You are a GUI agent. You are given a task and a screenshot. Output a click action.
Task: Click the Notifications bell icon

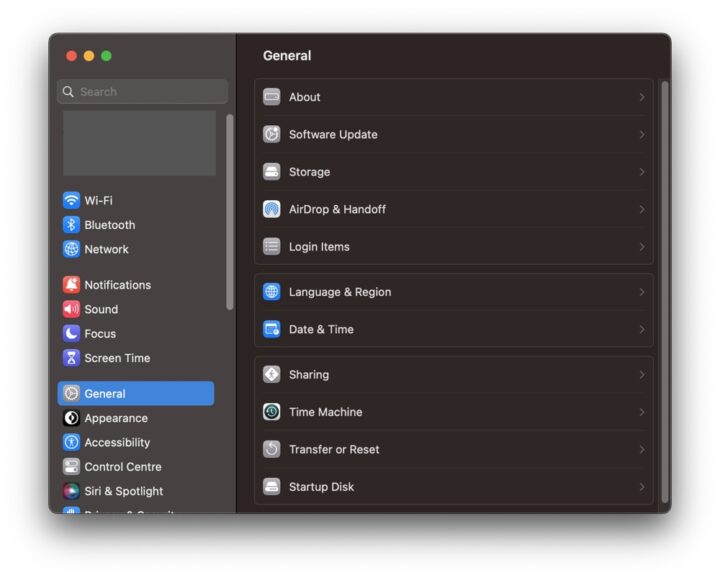pos(71,285)
